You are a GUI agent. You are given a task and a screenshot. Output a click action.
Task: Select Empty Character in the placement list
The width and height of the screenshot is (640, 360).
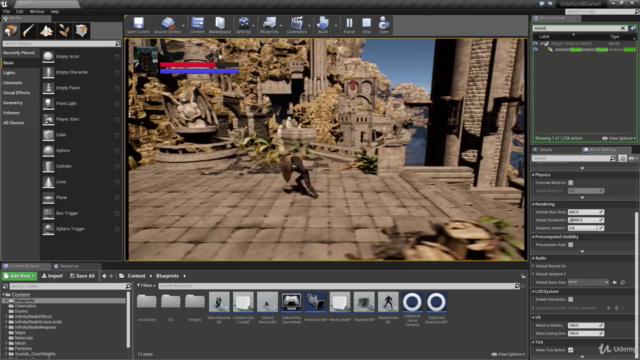(x=81, y=72)
